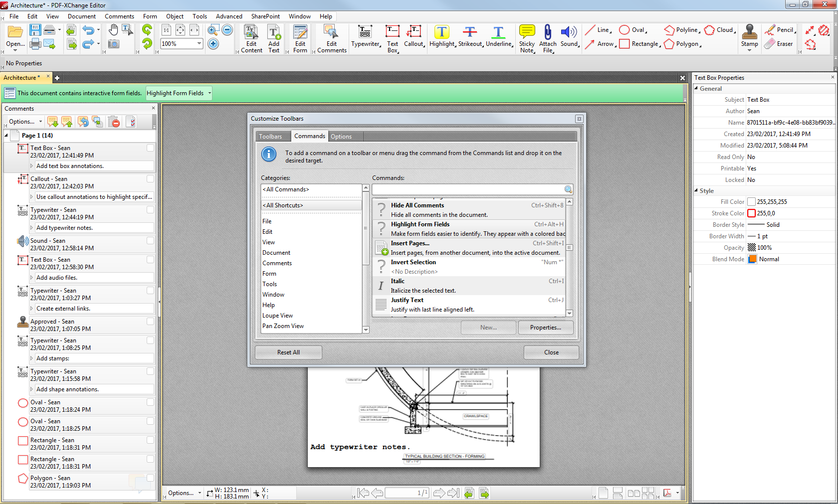Select the Text Box tool
The image size is (838, 504).
pos(393,39)
